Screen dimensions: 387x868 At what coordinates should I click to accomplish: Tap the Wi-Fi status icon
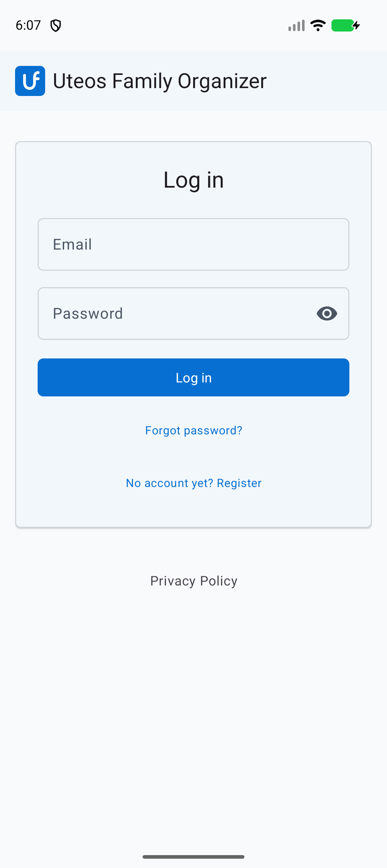point(318,25)
